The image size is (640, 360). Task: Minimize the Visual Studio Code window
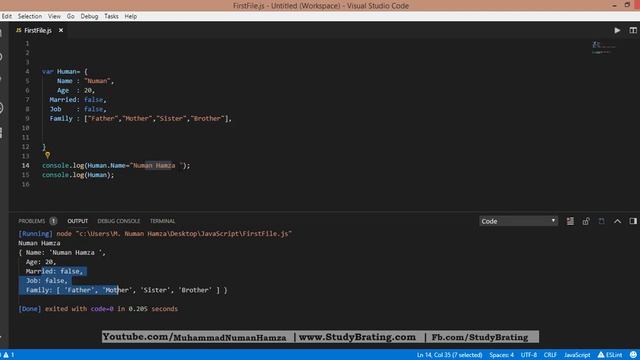point(614,5)
